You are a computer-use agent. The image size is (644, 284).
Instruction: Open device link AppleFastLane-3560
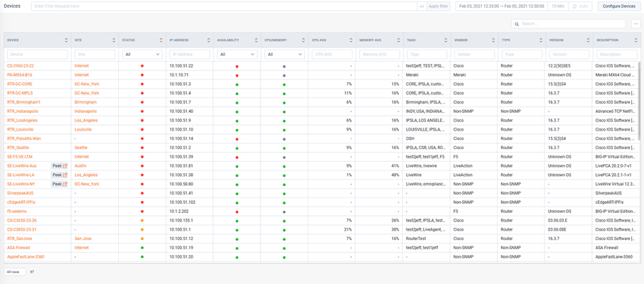pos(26,257)
